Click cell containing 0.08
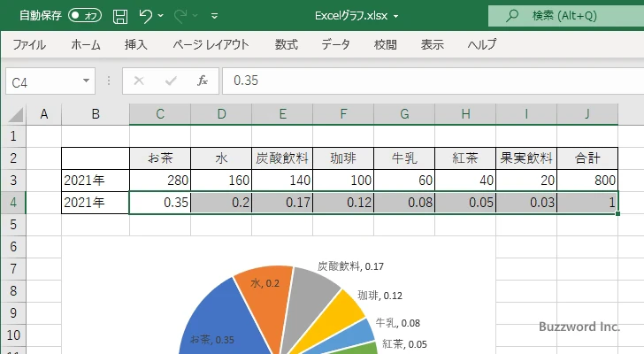The height and width of the screenshot is (354, 644). coord(404,203)
